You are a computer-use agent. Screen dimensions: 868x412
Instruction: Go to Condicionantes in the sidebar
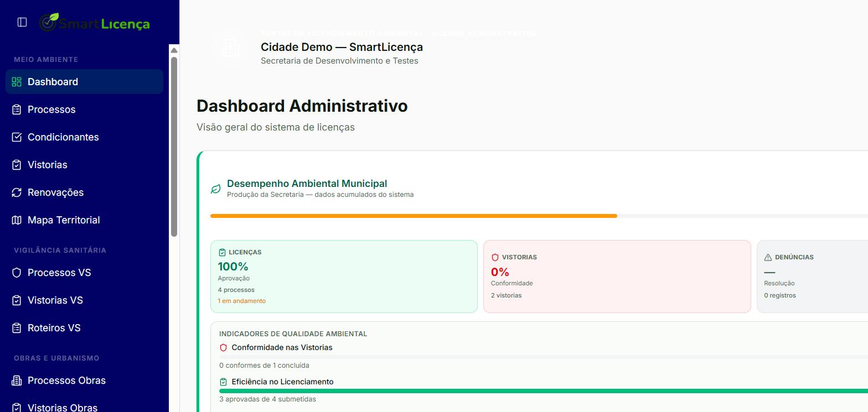point(84,137)
